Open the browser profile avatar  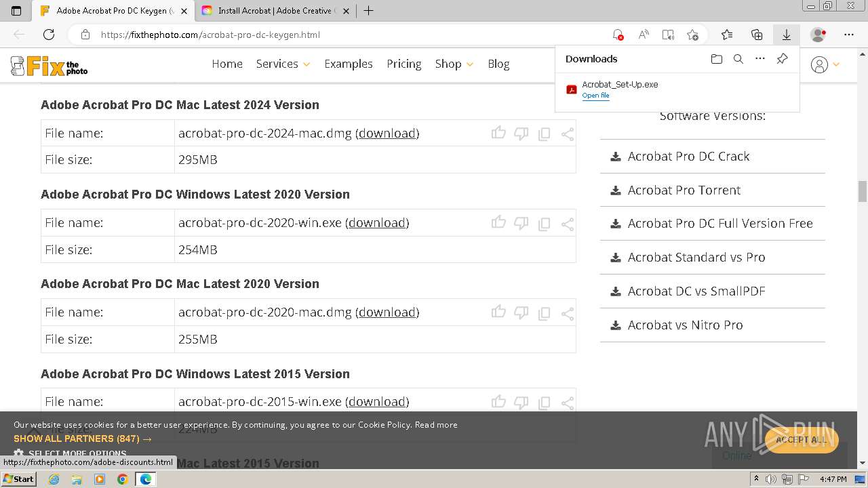click(818, 35)
